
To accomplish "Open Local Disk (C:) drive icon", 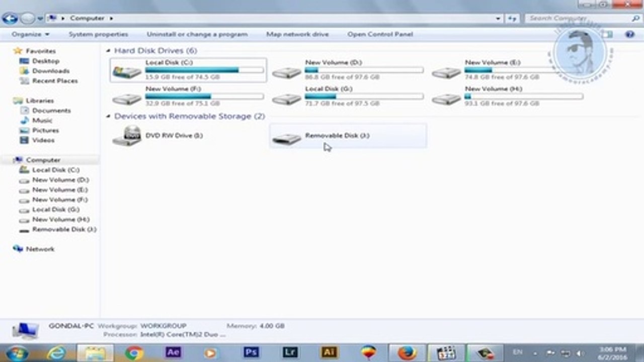I will (127, 72).
